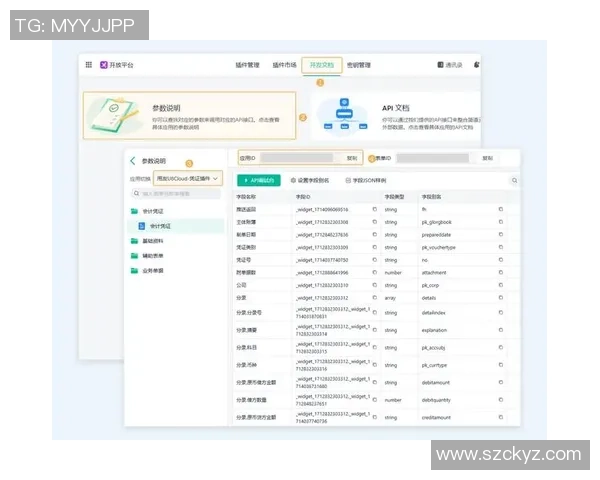Copy field ID in the attachment row

click(375, 273)
